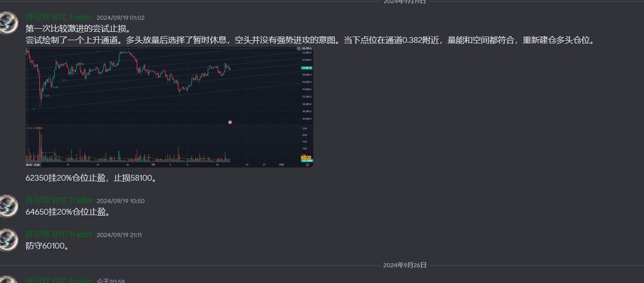Click the avatar beside the 01:02 message

[x=9, y=23]
